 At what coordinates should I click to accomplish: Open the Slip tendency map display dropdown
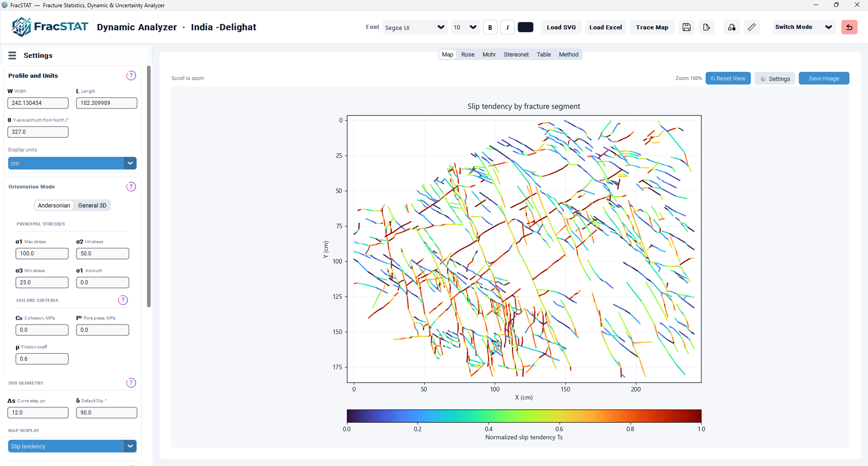[72, 446]
